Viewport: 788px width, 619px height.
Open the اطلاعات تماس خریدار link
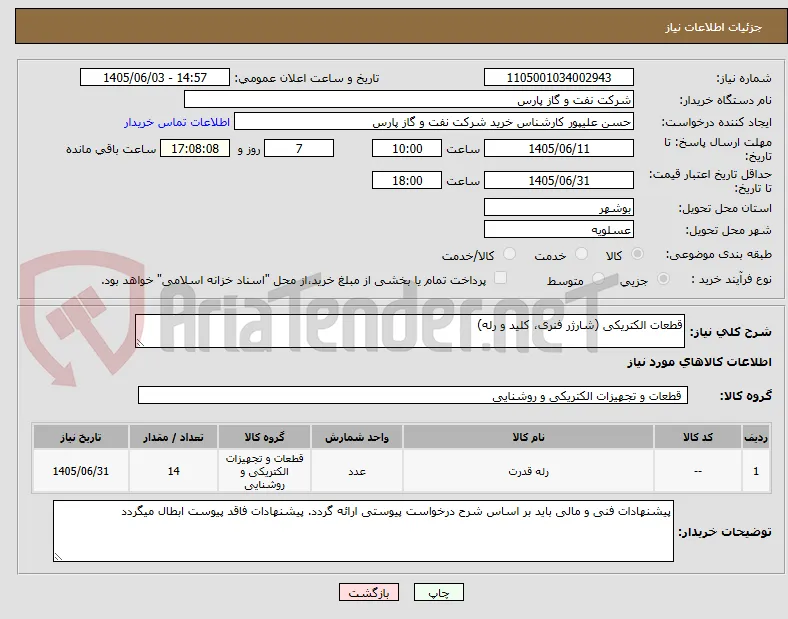(177, 122)
